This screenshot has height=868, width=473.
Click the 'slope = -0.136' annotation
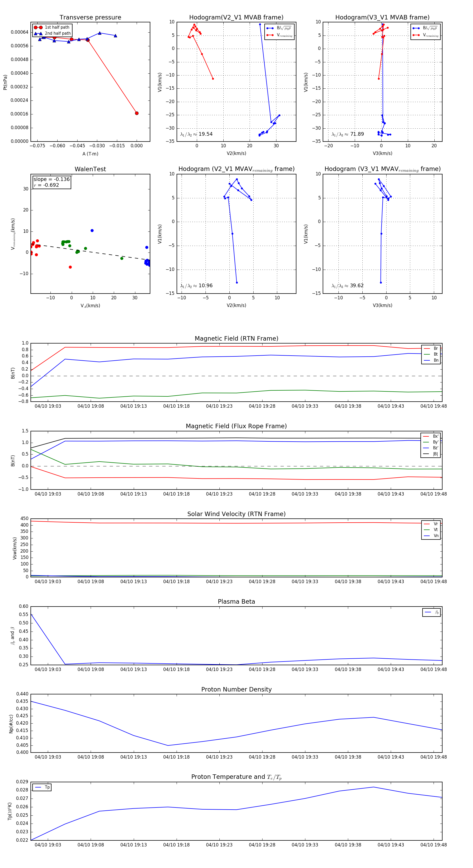pos(52,179)
